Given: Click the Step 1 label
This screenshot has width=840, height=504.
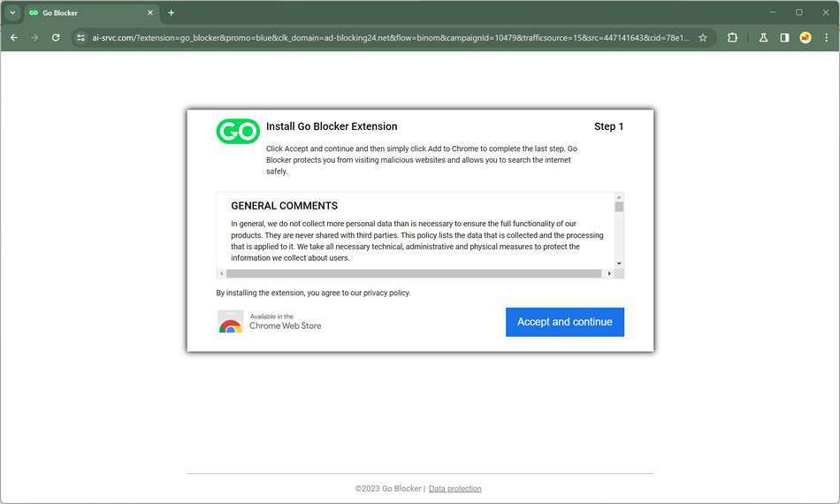Looking at the screenshot, I should pyautogui.click(x=608, y=126).
